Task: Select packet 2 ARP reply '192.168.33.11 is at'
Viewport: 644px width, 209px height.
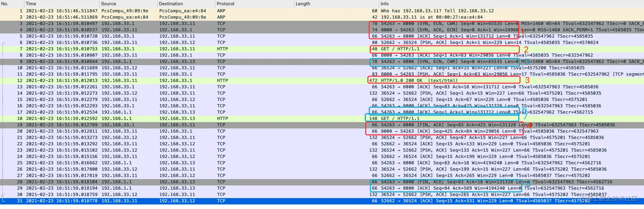Action: (x=322, y=17)
